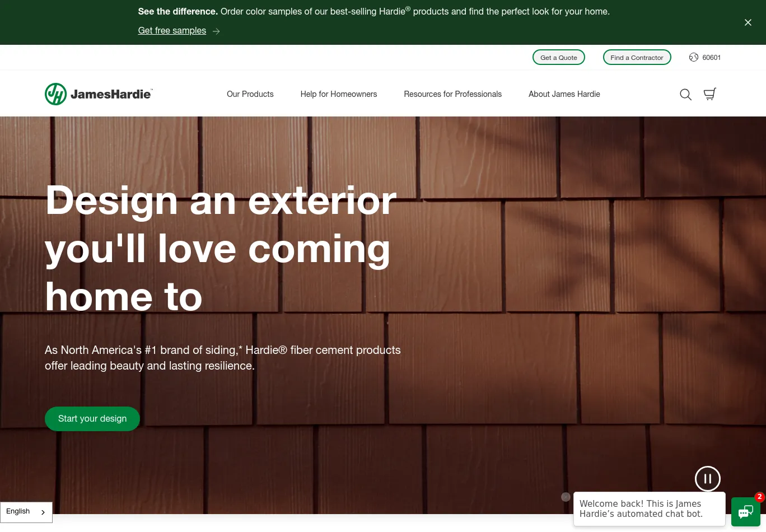Screen dimensions: 766x532
Task: Follow the Get free samples link
Action: tap(172, 31)
